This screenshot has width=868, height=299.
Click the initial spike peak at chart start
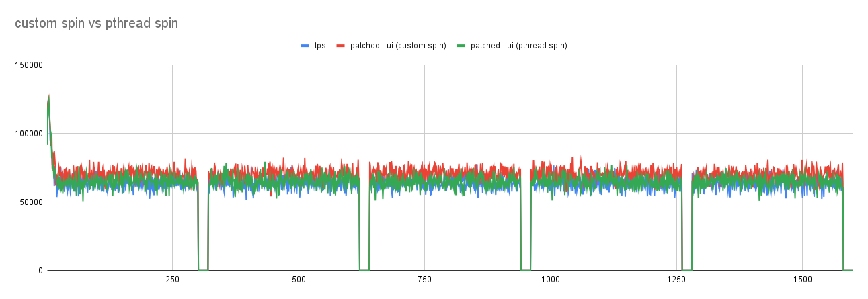(48, 96)
